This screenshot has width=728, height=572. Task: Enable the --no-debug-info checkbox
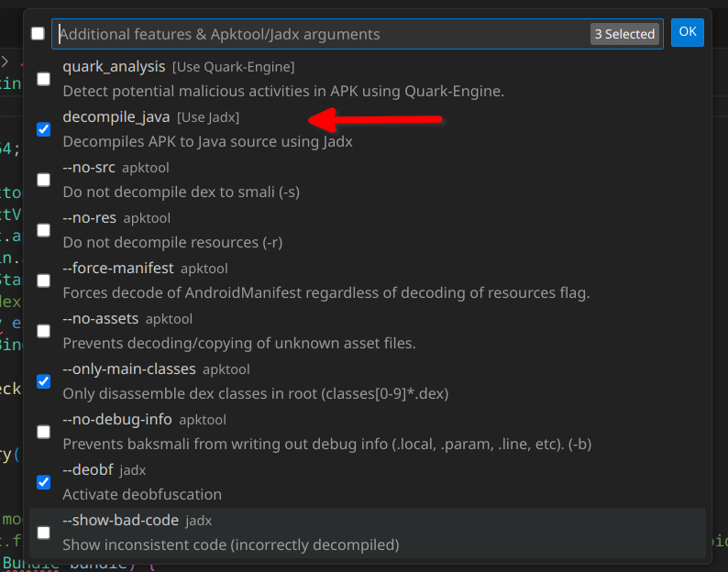(43, 432)
